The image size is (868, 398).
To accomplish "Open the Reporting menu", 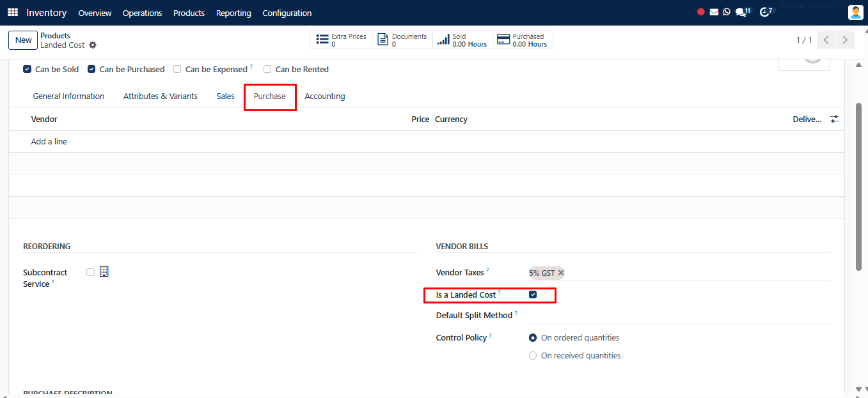I will tap(233, 13).
